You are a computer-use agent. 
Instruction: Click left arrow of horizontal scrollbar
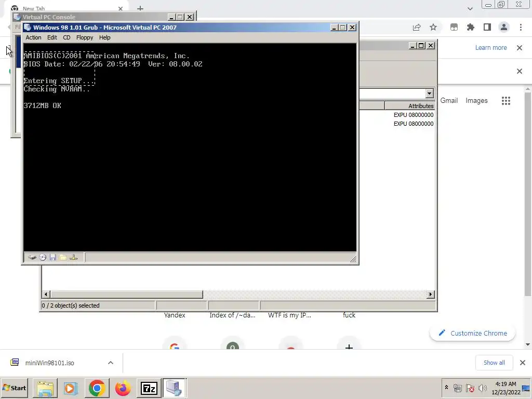click(46, 294)
